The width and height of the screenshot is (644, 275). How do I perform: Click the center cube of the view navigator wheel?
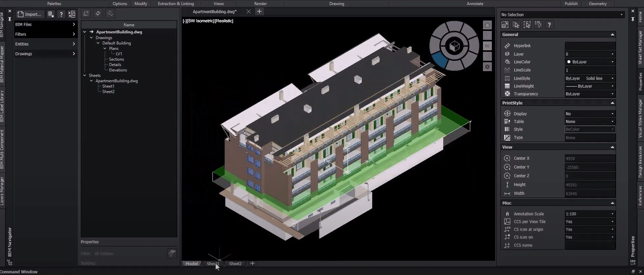click(454, 46)
